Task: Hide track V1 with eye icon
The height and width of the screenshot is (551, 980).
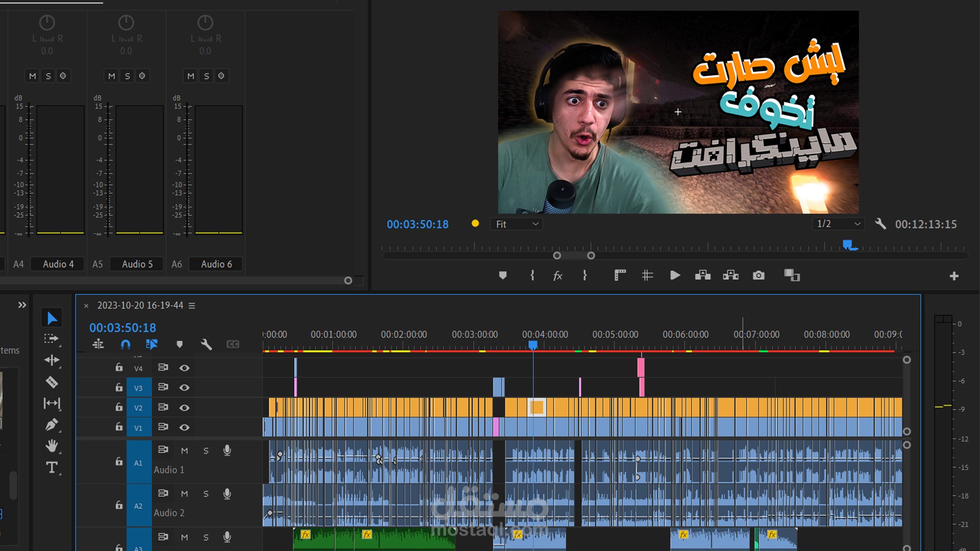Action: (184, 428)
